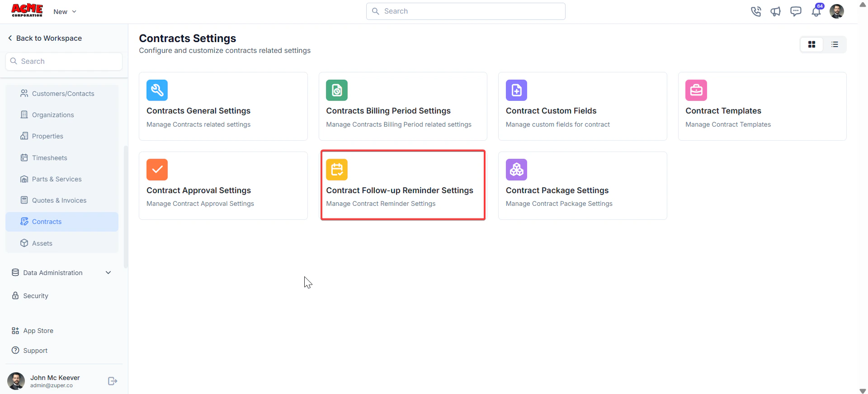Viewport: 868px width, 394px height.
Task: Select Contracts in the sidebar
Action: point(62,222)
